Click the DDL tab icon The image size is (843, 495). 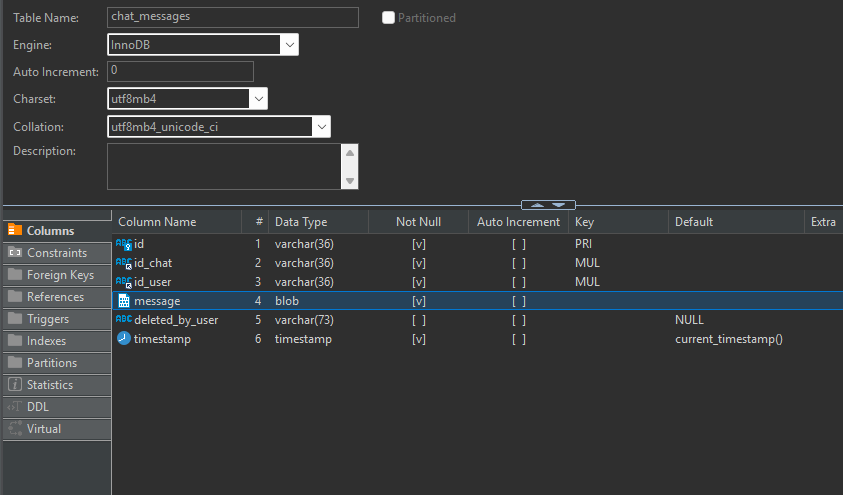[x=15, y=407]
